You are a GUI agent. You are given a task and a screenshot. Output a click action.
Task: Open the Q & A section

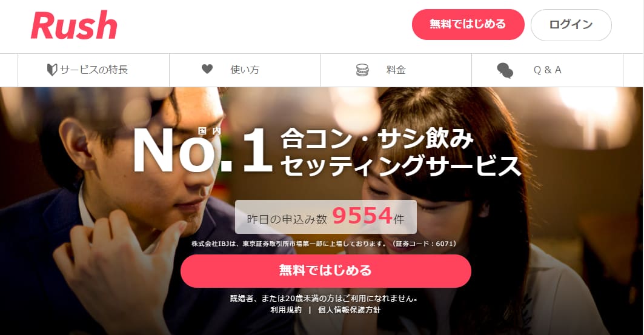(x=547, y=70)
